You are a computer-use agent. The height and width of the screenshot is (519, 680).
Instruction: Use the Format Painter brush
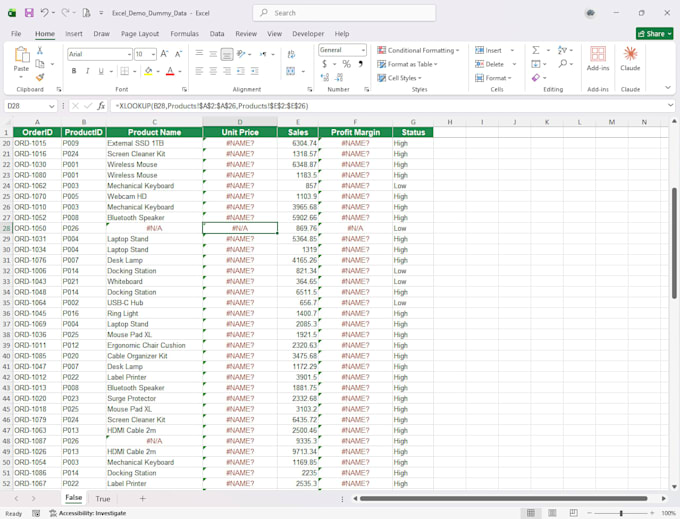tap(40, 77)
